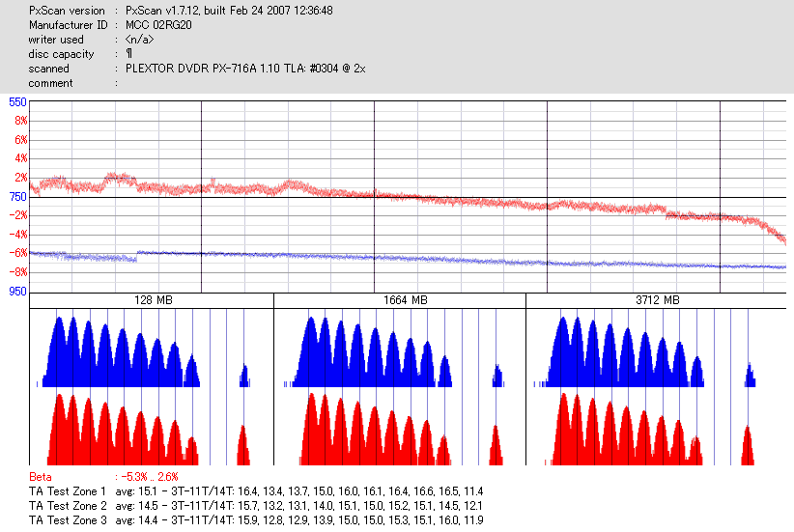Click the avg: 15.1 value
This screenshot has width=794, height=532.
click(136, 491)
